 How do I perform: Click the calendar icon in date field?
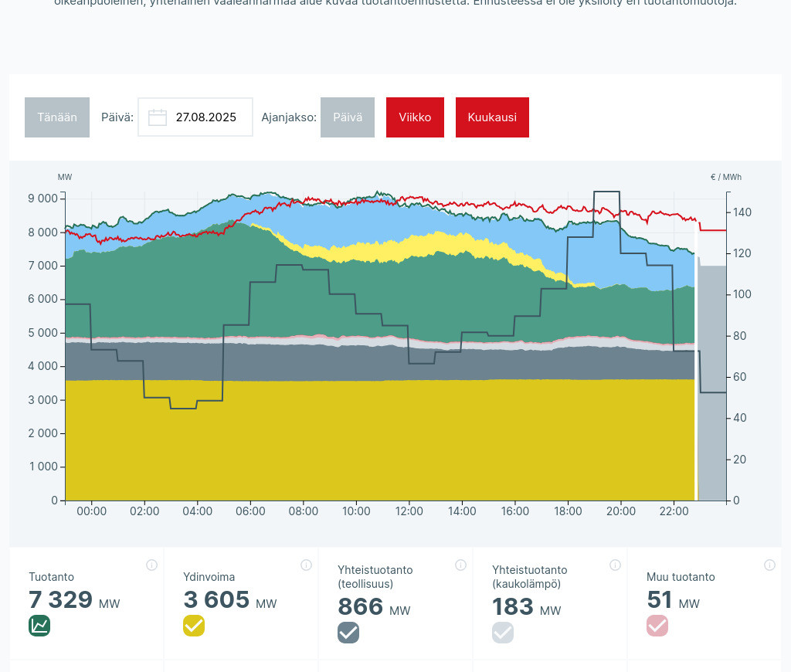tap(158, 117)
